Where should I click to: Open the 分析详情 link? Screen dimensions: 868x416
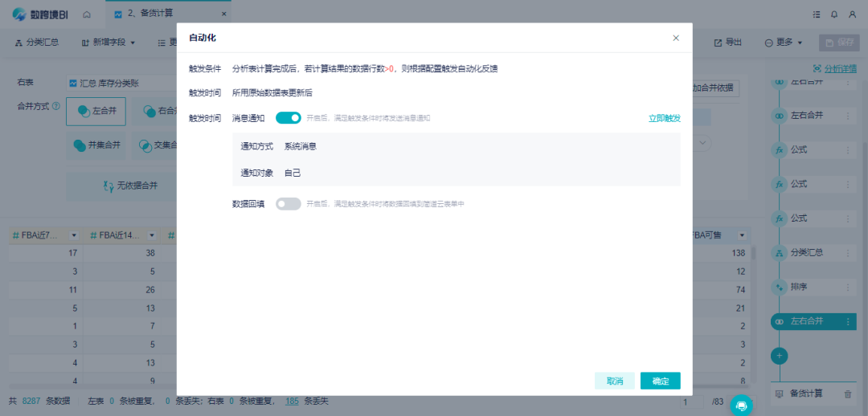841,68
